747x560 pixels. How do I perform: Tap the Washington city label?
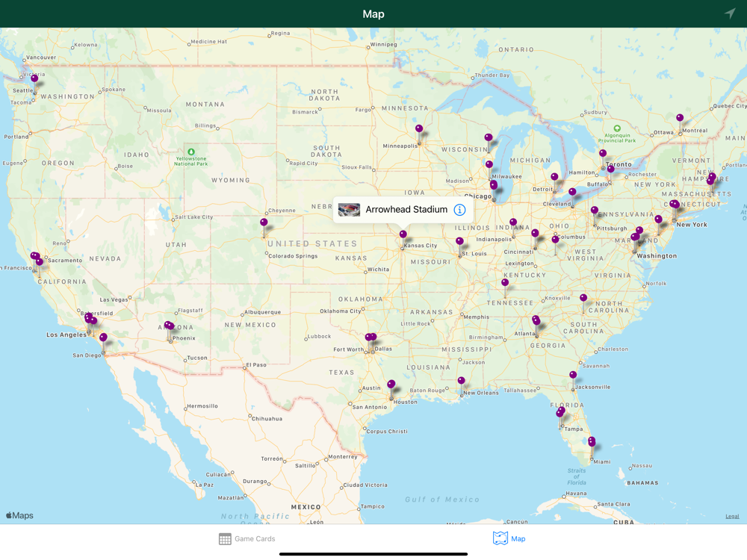click(x=657, y=256)
